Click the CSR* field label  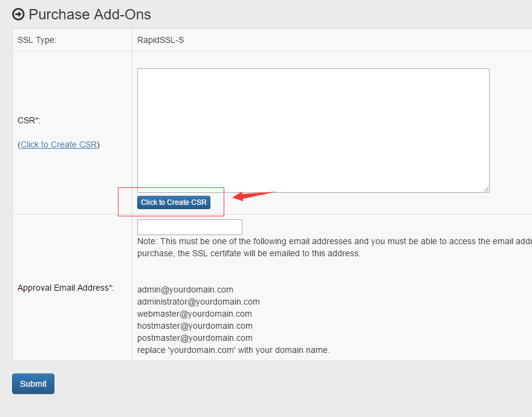point(28,120)
